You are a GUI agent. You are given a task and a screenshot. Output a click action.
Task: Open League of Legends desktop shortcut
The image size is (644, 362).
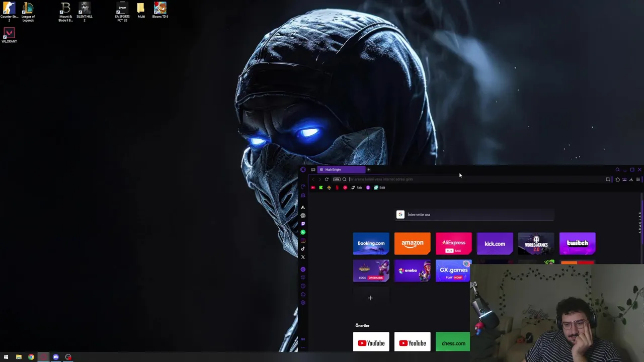pos(28,12)
